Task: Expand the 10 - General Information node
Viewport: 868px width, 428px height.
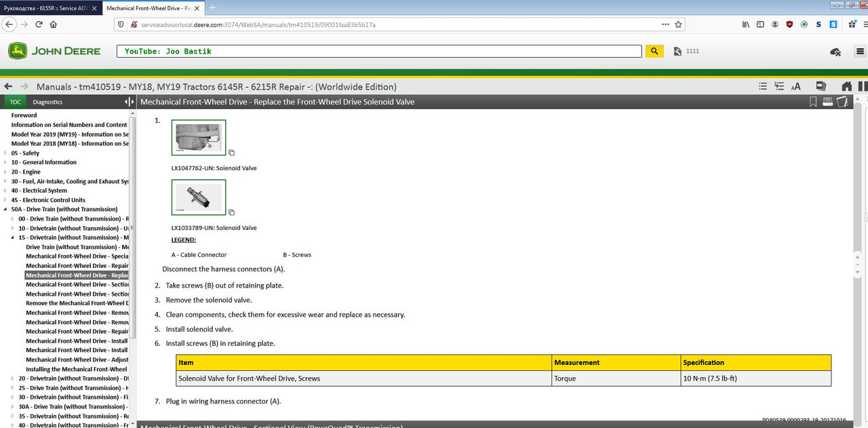Action: click(5, 163)
